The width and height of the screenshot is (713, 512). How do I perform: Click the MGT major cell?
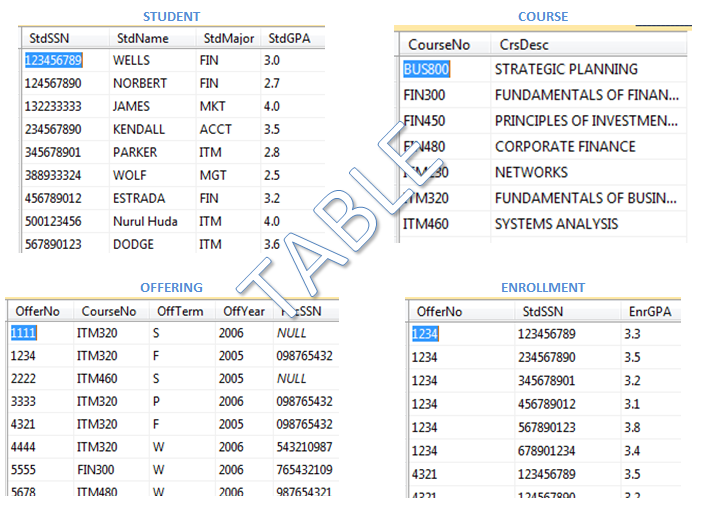click(212, 175)
